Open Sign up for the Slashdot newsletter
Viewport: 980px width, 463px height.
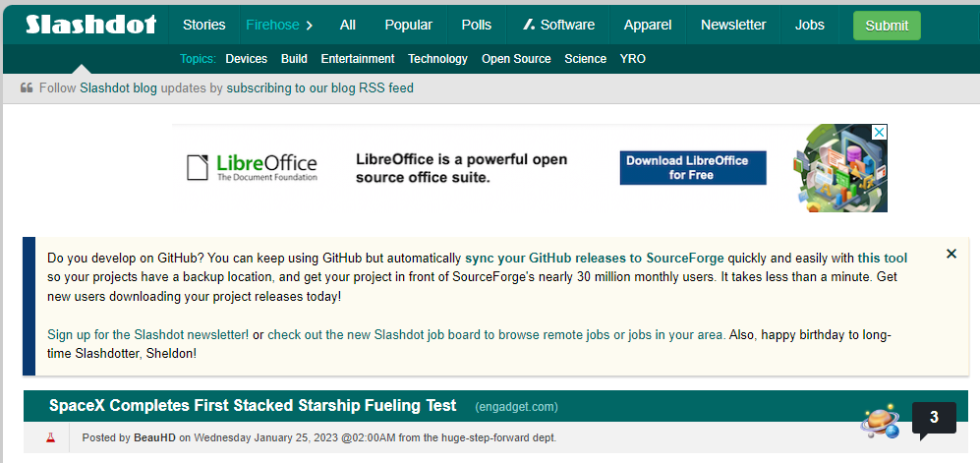point(148,334)
